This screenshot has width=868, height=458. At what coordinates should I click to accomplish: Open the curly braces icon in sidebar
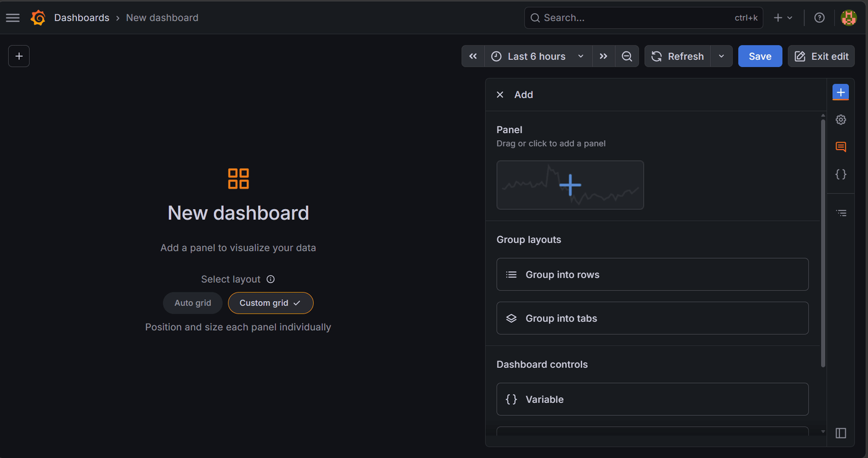(x=841, y=174)
